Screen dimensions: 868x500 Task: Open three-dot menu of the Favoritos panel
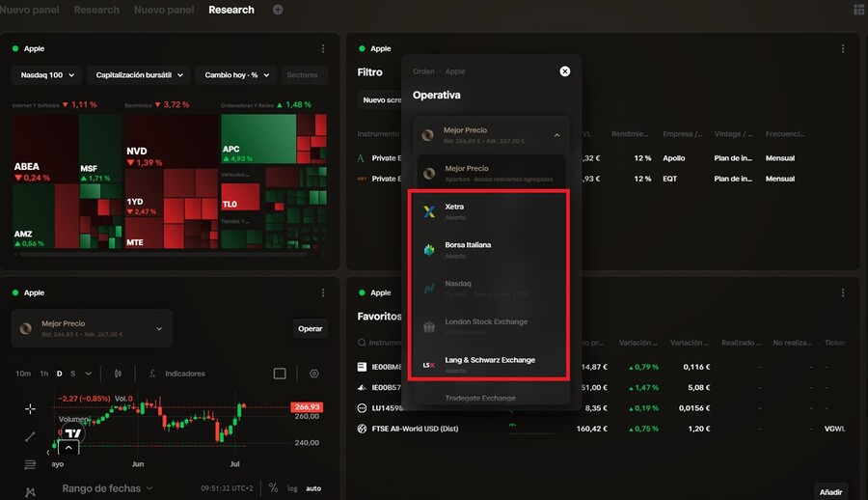click(x=843, y=292)
